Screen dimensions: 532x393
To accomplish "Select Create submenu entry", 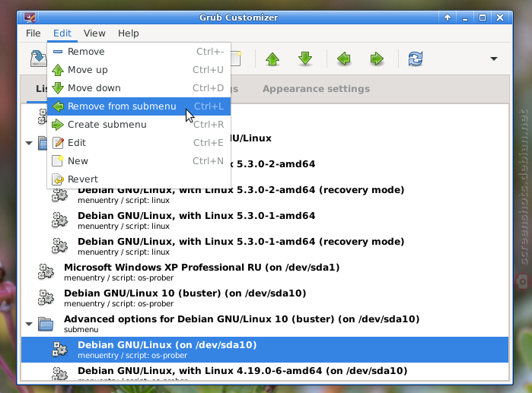I will click(139, 125).
